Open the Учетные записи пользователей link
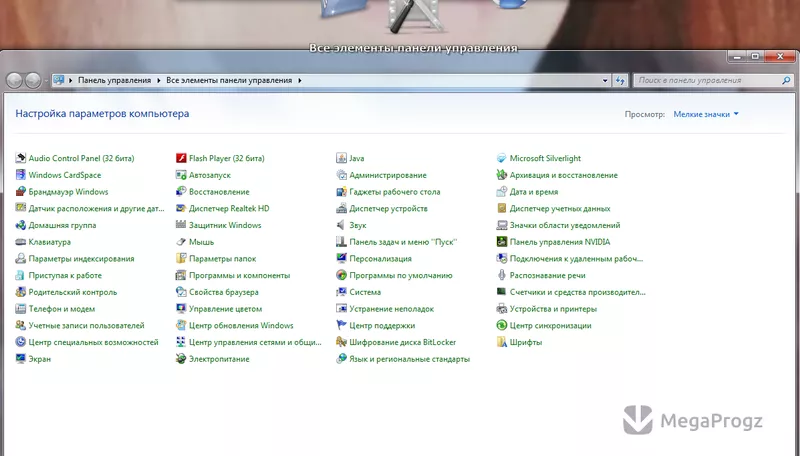The image size is (800, 456). coord(86,325)
